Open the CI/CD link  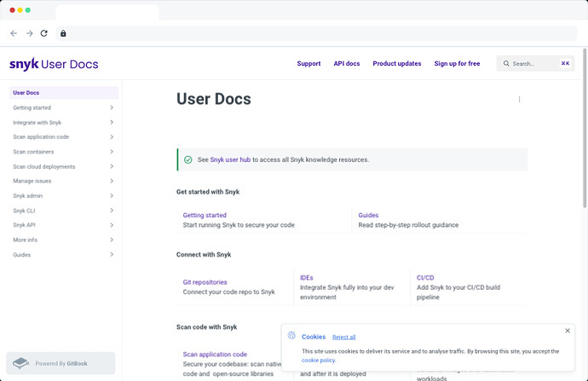pyautogui.click(x=425, y=278)
